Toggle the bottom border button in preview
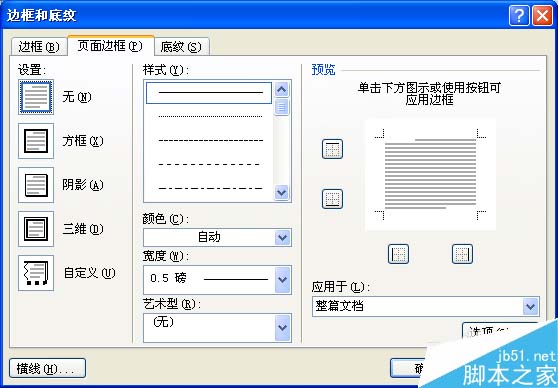The width and height of the screenshot is (558, 388). 332,199
